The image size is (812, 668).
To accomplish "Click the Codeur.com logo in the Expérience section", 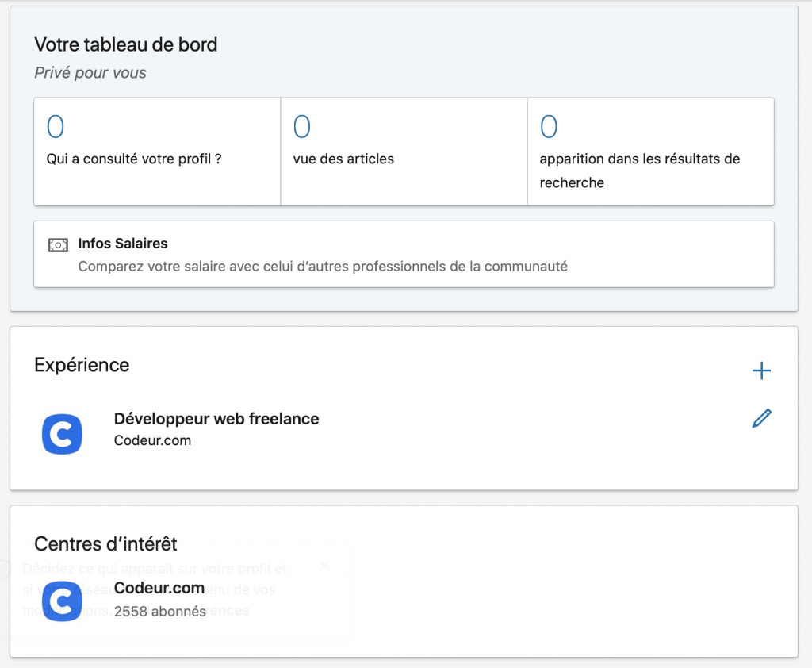I will coord(62,434).
